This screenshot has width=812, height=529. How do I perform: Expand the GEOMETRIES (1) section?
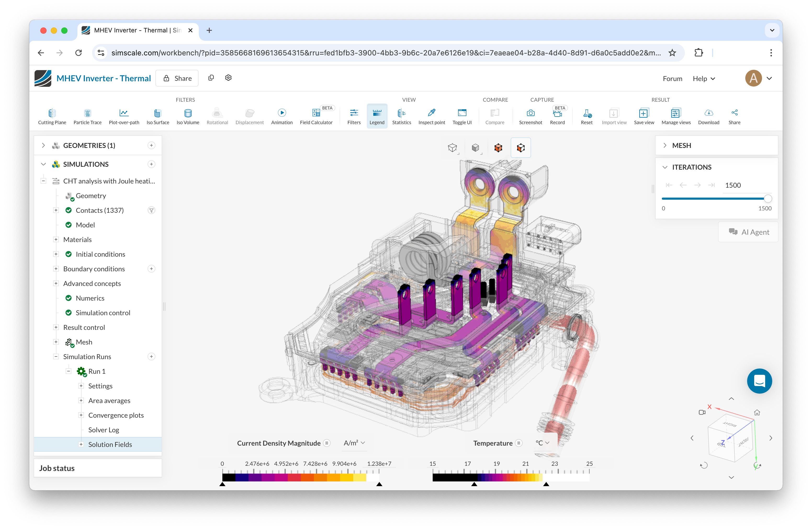coord(43,146)
